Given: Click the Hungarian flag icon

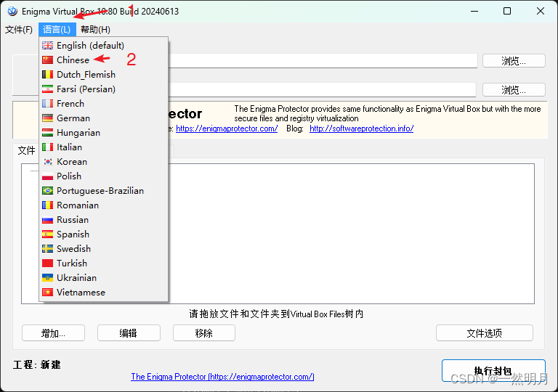Looking at the screenshot, I should click(47, 133).
